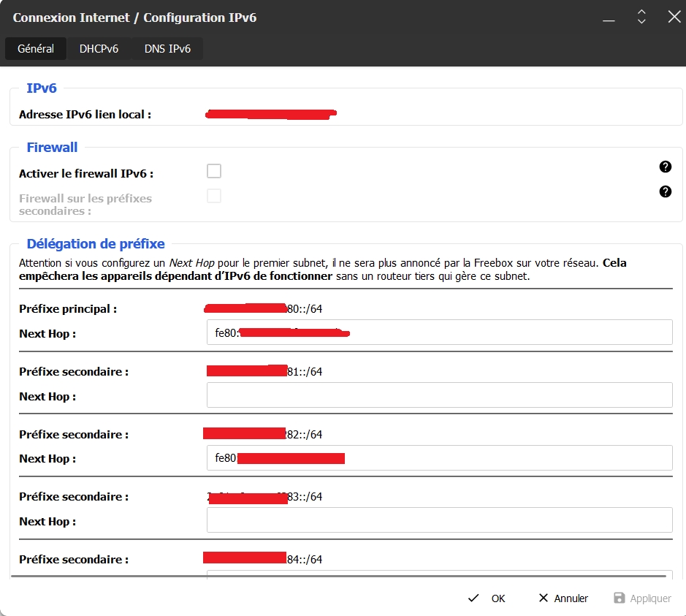Open the DHCPv6 tab
The image size is (686, 616).
99,49
